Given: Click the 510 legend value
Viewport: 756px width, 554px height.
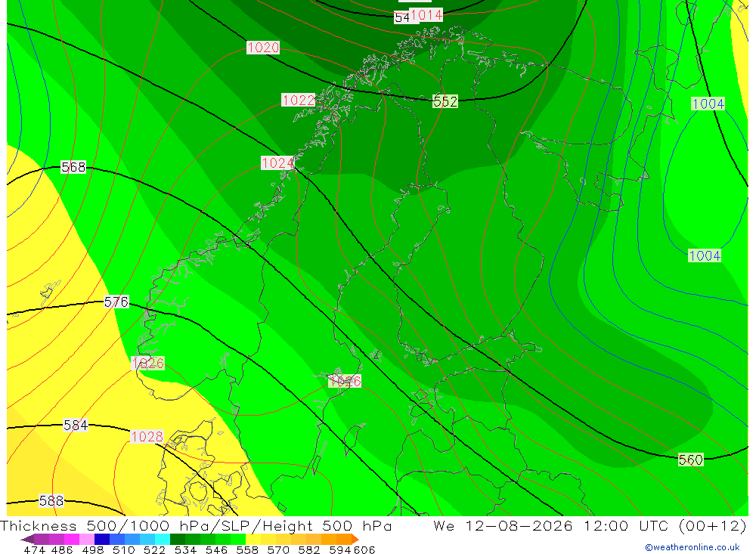Looking at the screenshot, I should click(x=123, y=549).
